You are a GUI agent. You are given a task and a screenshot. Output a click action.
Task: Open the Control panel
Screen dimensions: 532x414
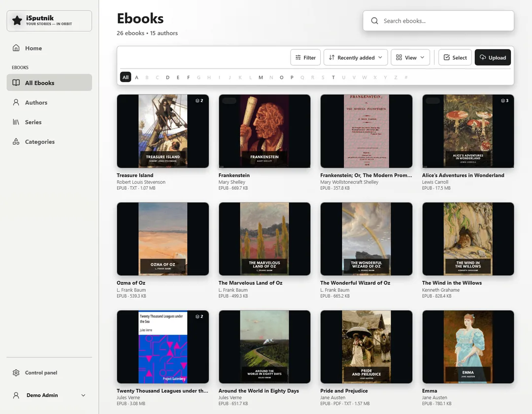(49, 373)
